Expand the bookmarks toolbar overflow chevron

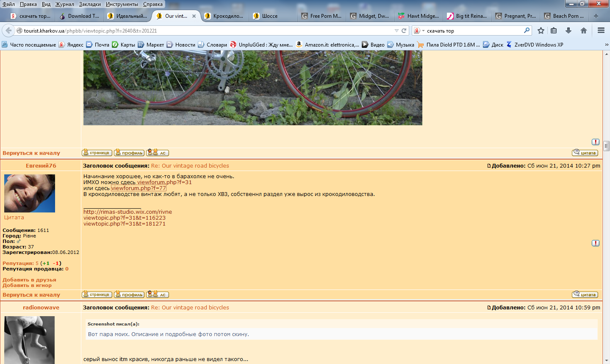coord(606,45)
